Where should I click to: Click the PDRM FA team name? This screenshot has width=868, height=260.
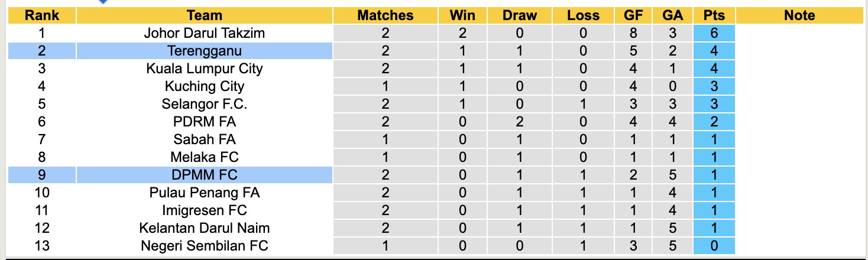point(204,122)
